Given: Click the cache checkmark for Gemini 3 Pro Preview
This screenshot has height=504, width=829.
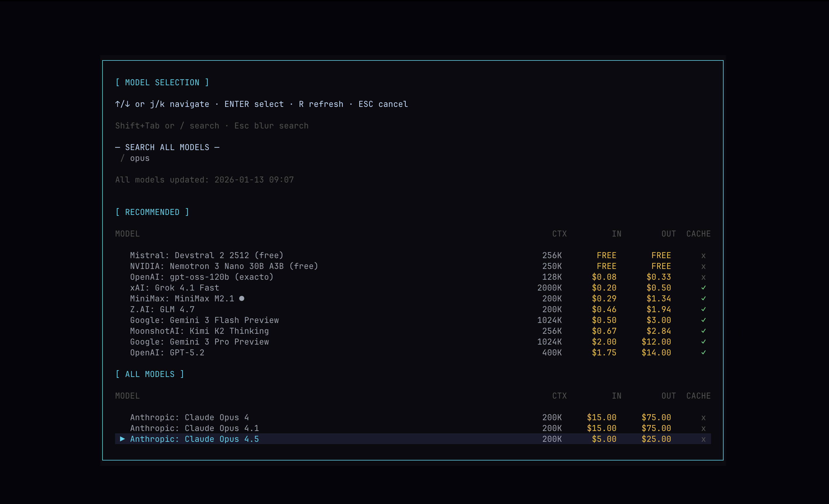Looking at the screenshot, I should click(703, 342).
